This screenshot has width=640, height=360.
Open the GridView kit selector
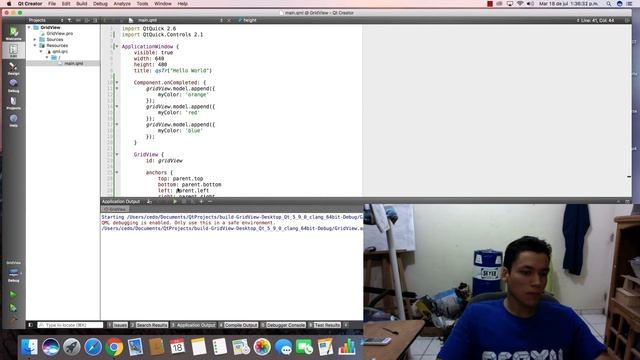(x=13, y=271)
